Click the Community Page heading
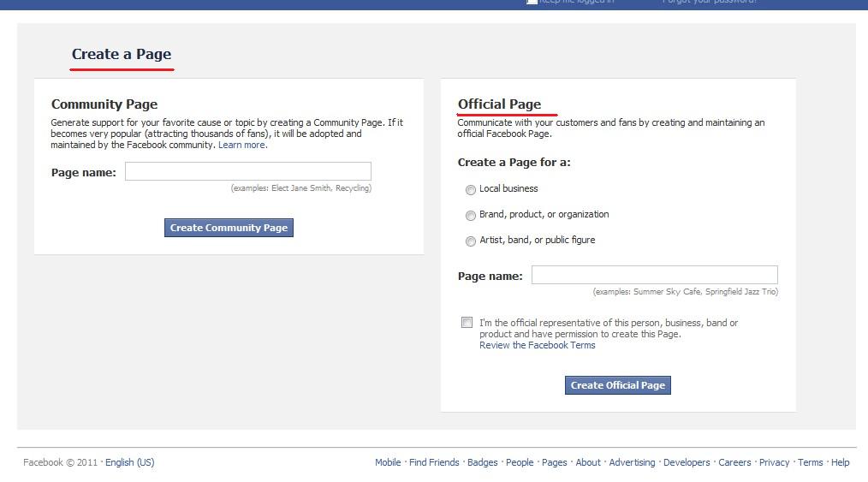868x482 pixels. 104,104
